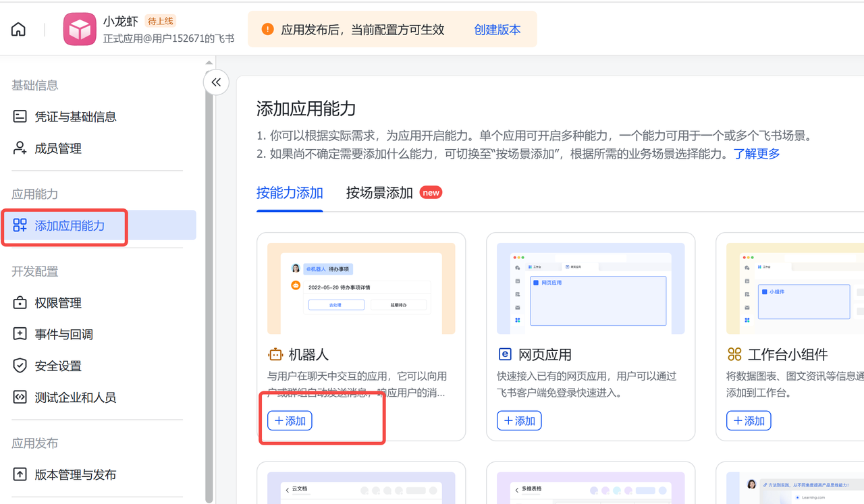Screen dimensions: 864x504
Task: Click the 多维表格 card preview
Action: click(591, 488)
